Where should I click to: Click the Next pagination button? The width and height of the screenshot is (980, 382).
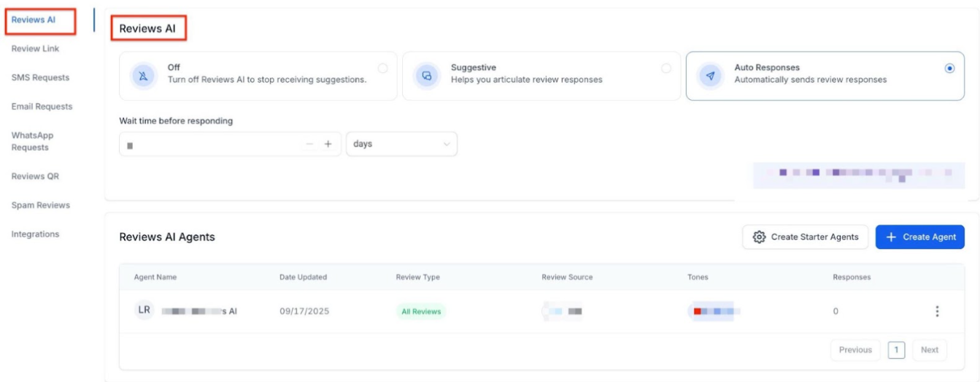click(929, 350)
